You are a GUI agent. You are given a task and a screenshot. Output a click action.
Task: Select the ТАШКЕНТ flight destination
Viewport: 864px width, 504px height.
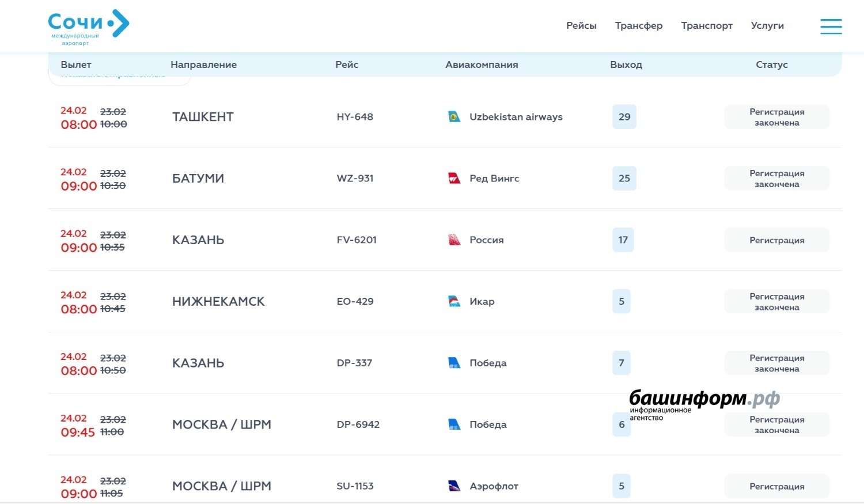(203, 117)
